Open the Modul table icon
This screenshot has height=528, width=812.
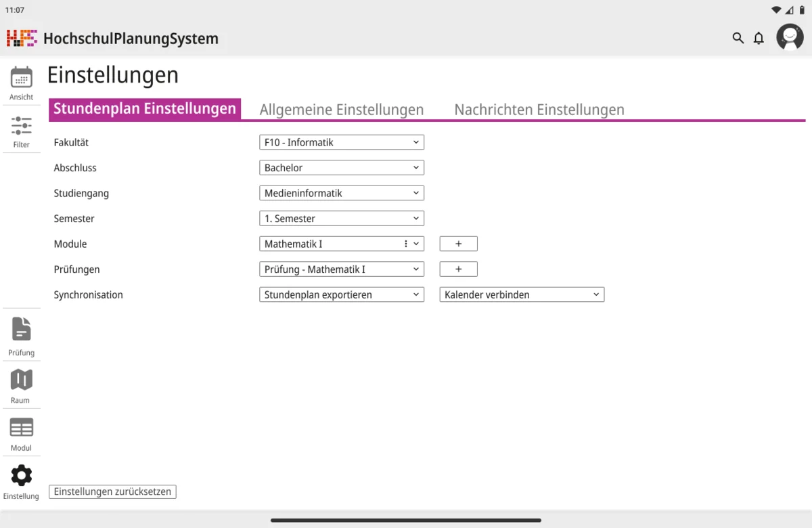pyautogui.click(x=22, y=428)
